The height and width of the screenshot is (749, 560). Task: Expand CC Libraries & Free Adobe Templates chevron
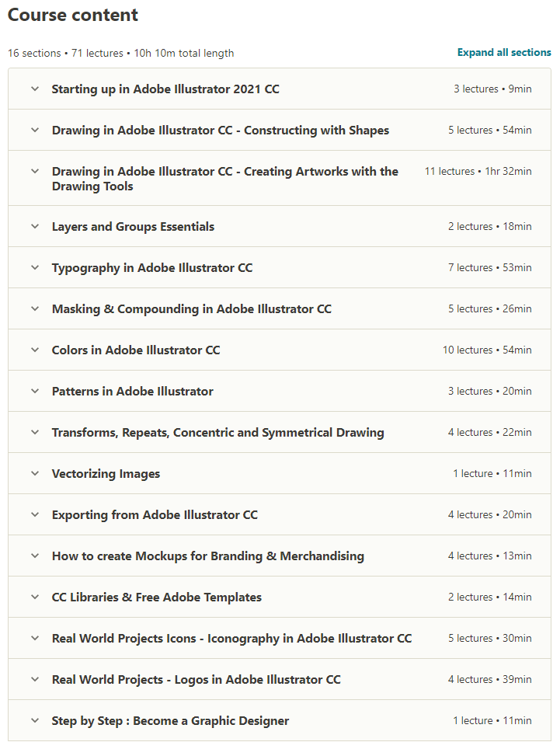coord(35,597)
